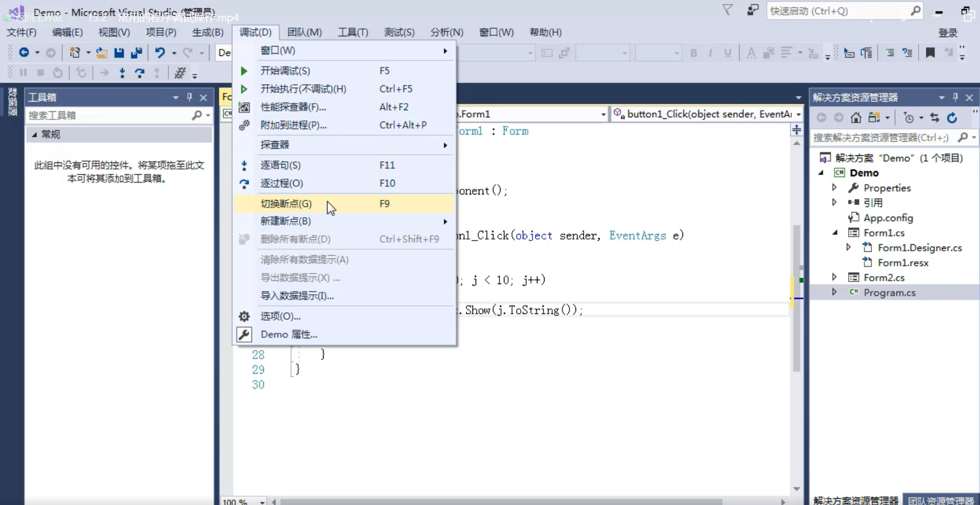Screen dimensions: 980x505
Task: Open the 团队(M) menu
Action: tap(305, 33)
